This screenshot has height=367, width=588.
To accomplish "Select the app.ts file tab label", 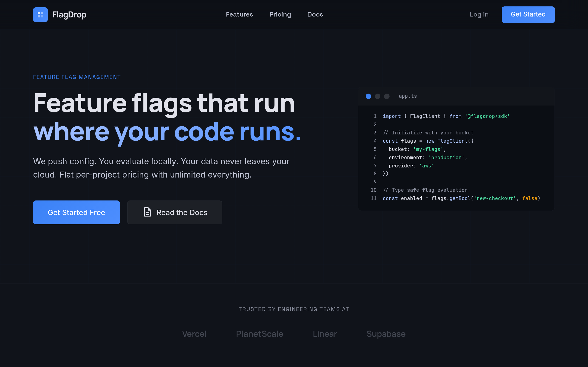I will click(408, 96).
